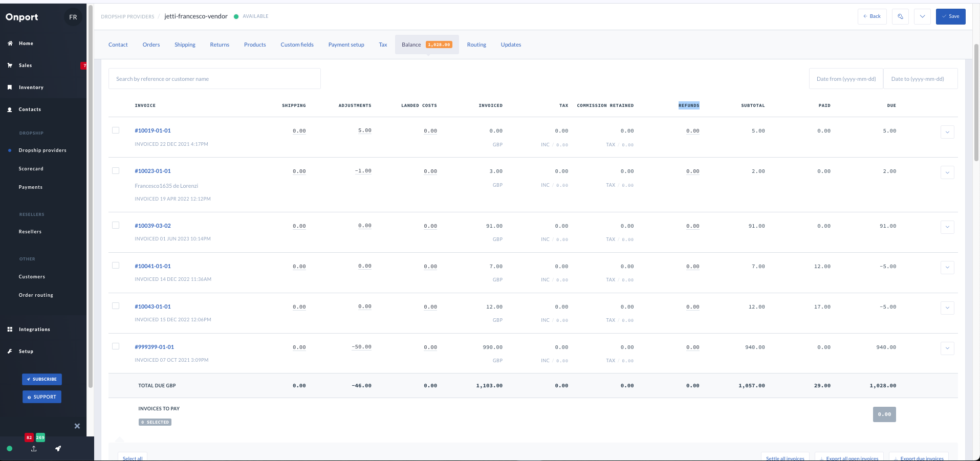Image resolution: width=980 pixels, height=461 pixels.
Task: Click the upload icon in the bottom bar
Action: click(x=34, y=449)
